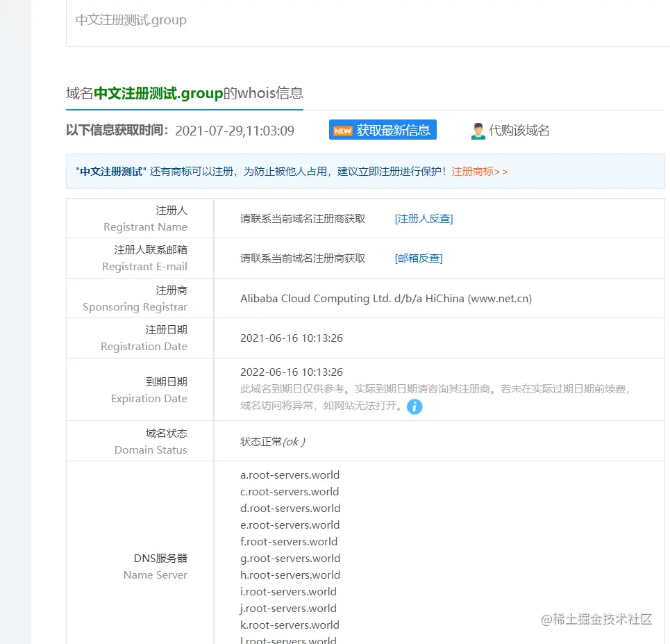Screen dimensions: 670x644
Task: Click name server j.root-servers.world
Action: [288, 609]
